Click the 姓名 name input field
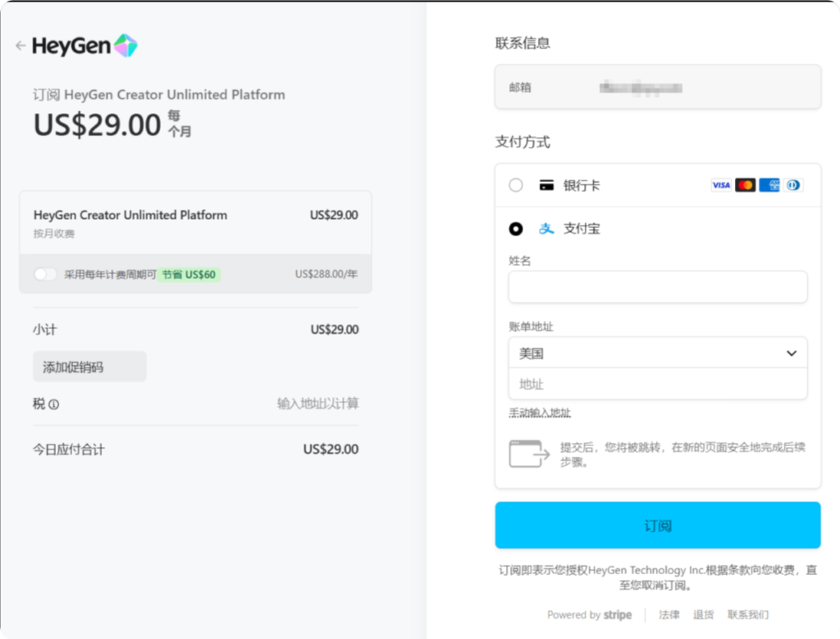Screen dimensions: 840x639 pos(658,287)
